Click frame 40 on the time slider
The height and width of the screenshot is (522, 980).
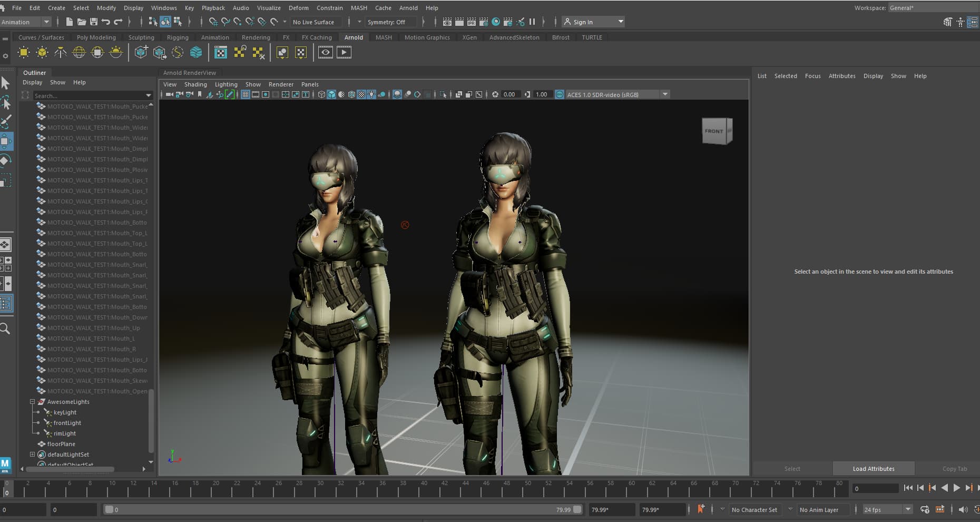tap(424, 489)
